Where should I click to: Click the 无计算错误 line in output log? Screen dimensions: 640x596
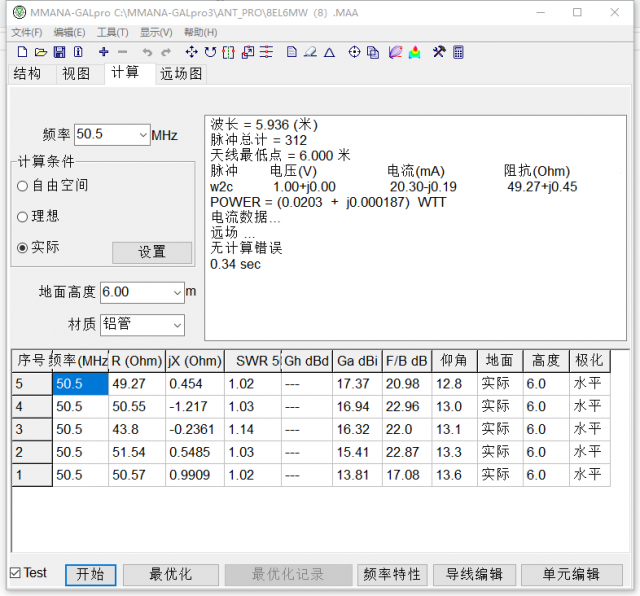246,248
